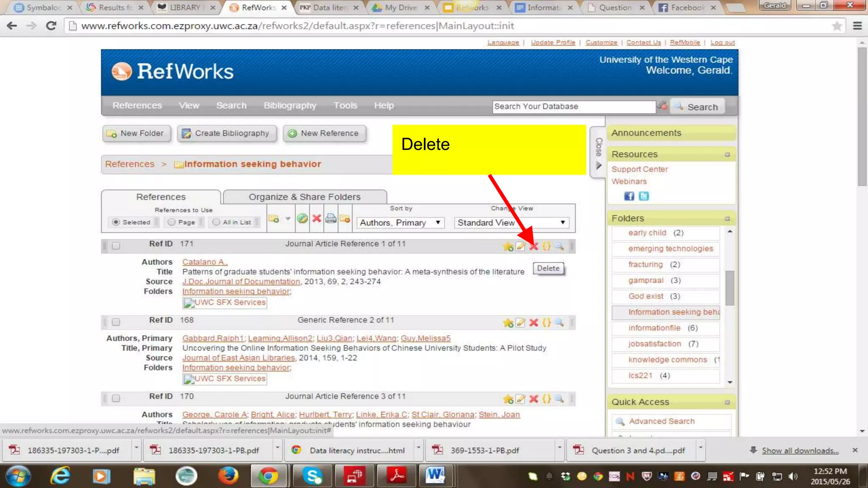Click the New Reference button
Image resolution: width=868 pixels, height=488 pixels.
324,133
